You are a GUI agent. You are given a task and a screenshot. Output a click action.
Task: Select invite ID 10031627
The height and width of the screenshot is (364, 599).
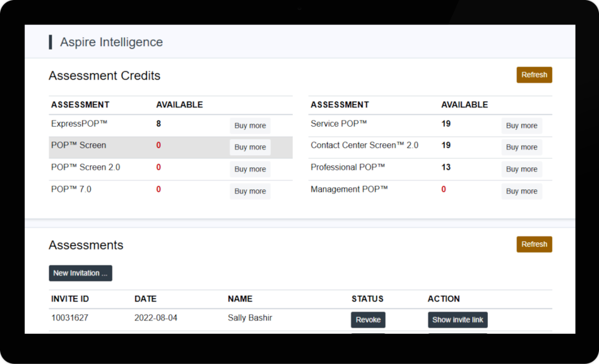69,318
